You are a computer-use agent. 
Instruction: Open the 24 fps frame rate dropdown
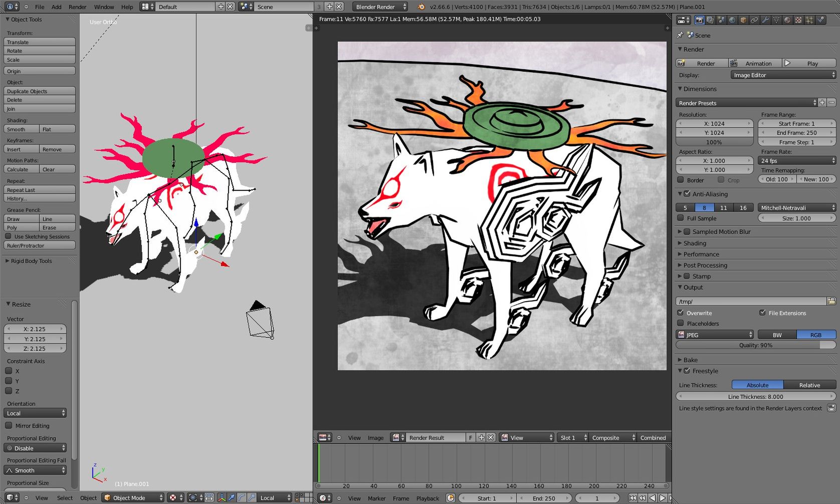(797, 161)
